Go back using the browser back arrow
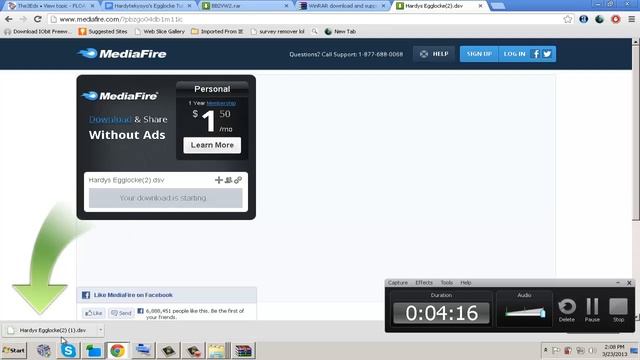Screen dimensions: 640x360 (x=9, y=19)
